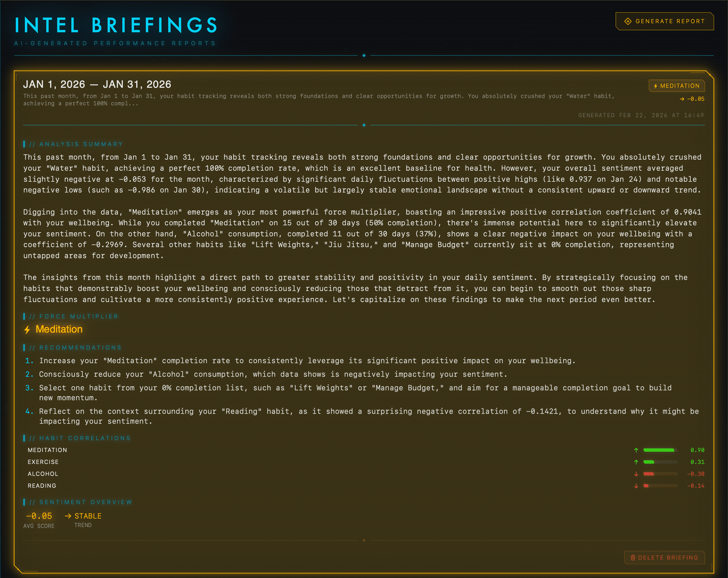This screenshot has height=578, width=728.
Task: Click the arrow icon beside the -0.05 meditation score
Action: click(682, 99)
